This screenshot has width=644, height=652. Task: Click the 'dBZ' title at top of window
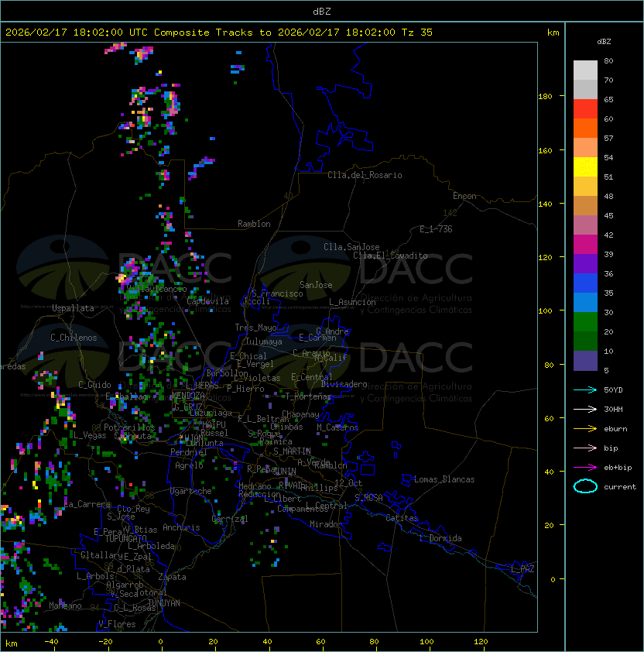click(x=322, y=11)
